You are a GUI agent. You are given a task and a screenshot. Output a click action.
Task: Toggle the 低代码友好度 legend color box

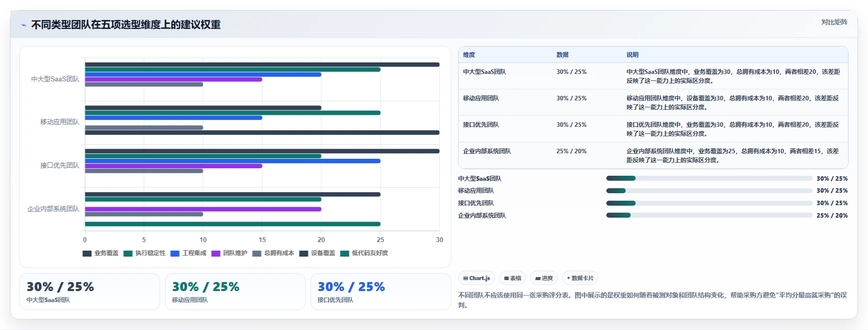pos(345,254)
